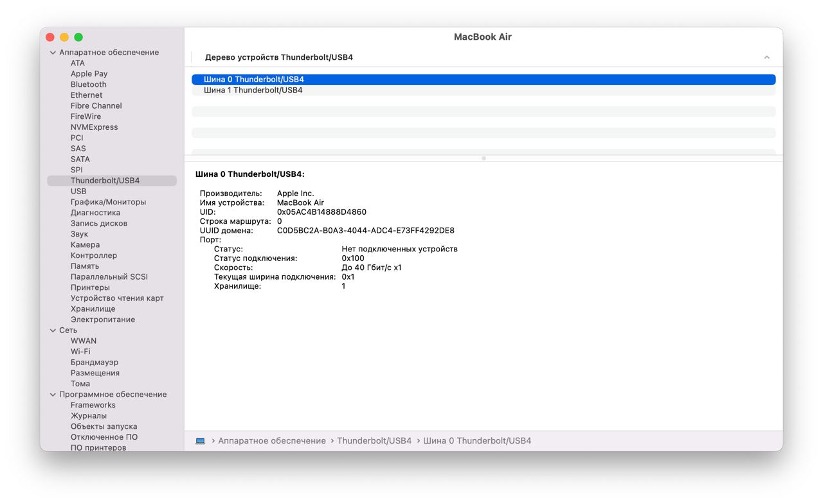
Task: Select ATA in the sidebar
Action: coord(78,63)
